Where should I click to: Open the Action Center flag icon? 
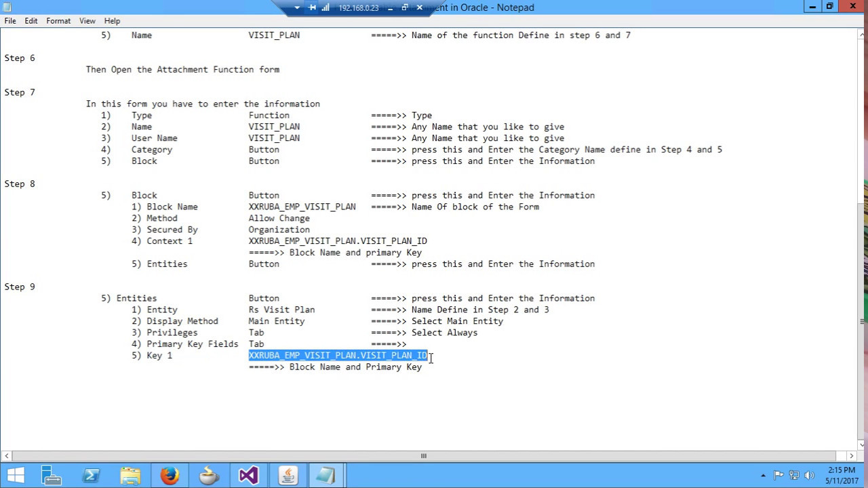point(778,476)
